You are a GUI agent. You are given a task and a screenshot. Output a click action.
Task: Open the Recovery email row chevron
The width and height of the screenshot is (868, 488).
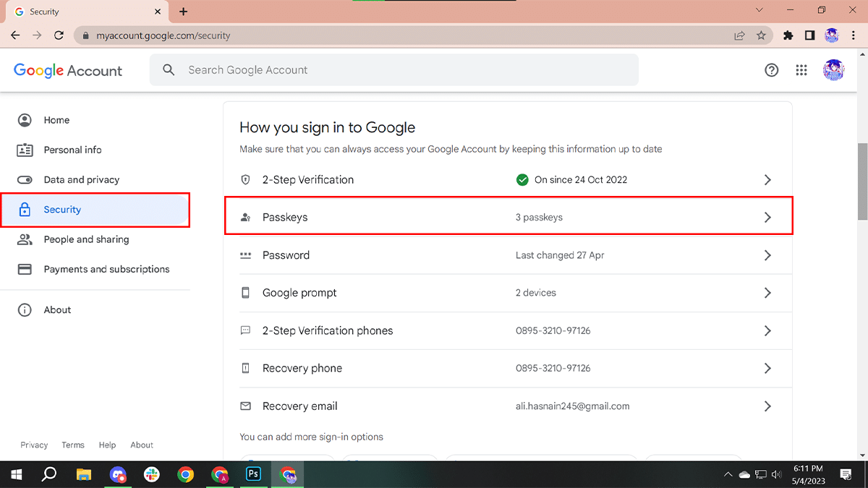coord(767,406)
